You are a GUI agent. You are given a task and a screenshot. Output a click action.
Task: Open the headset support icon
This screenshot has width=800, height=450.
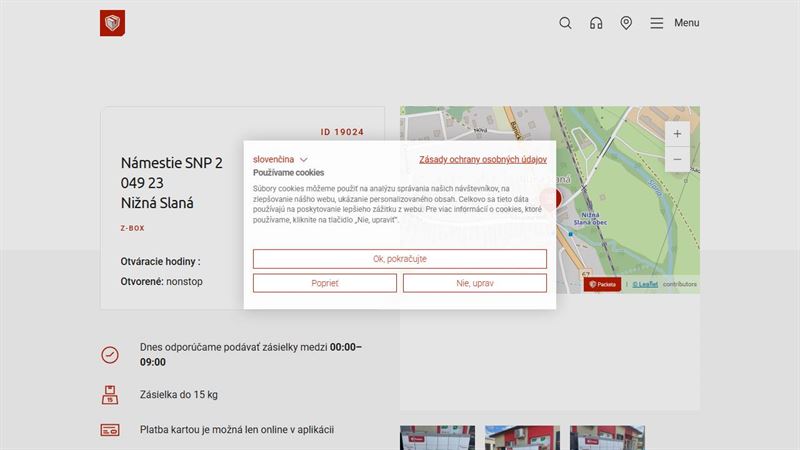(596, 23)
